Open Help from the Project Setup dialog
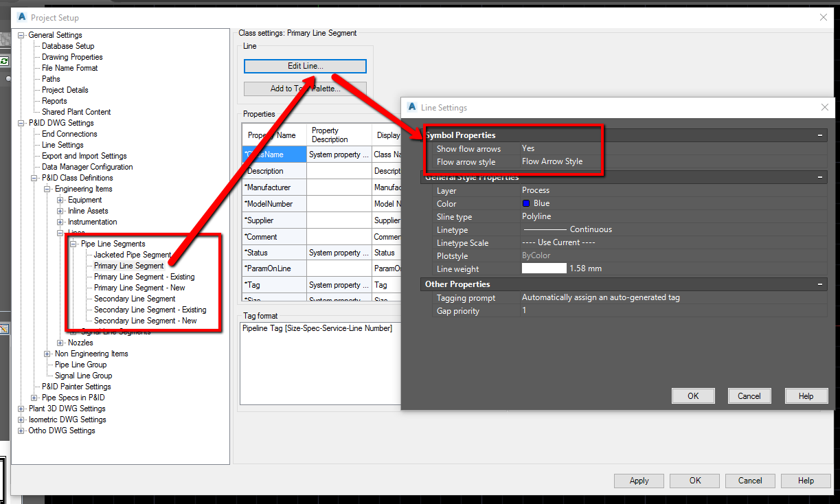Screen dimensions: 840x504 [x=805, y=481]
